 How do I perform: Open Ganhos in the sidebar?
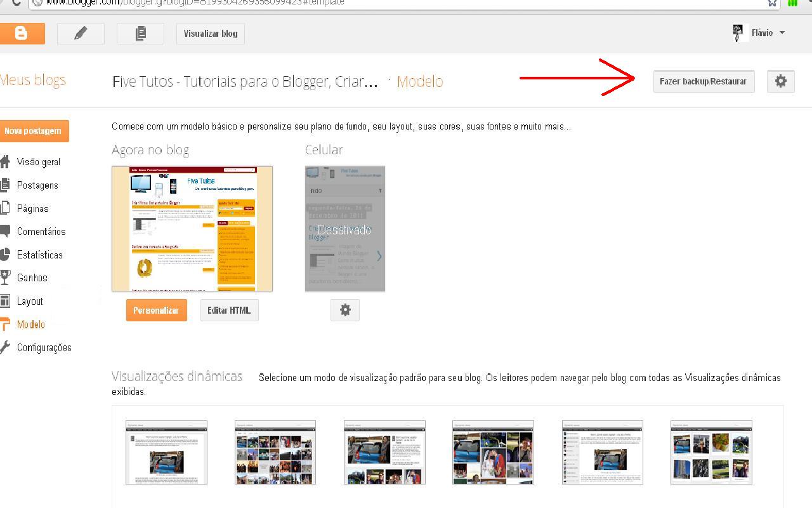point(32,278)
